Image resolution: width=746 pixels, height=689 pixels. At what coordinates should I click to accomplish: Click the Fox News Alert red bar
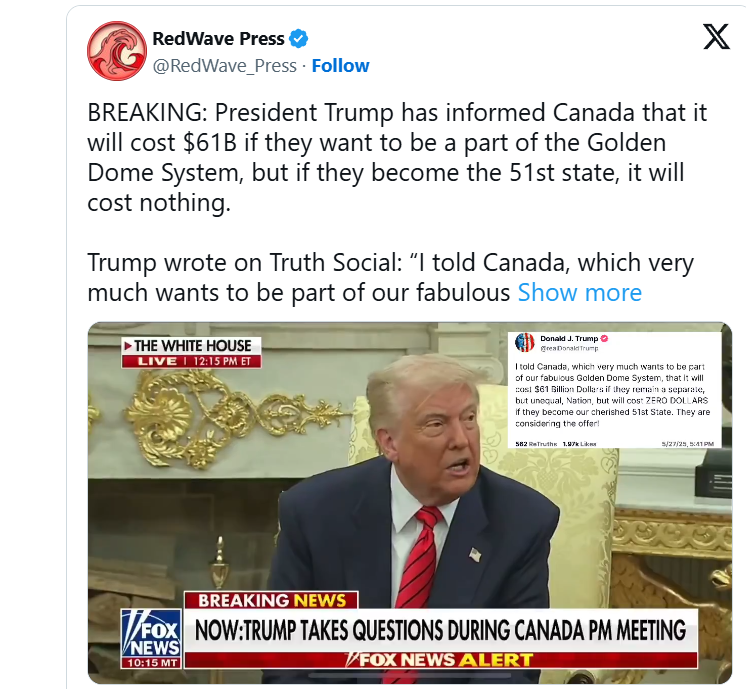click(x=441, y=660)
